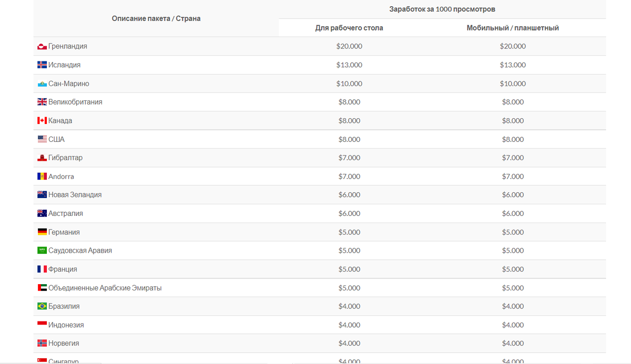This screenshot has height=364, width=631.
Task: Click Canada's desktop rate $8.000
Action: (x=349, y=121)
